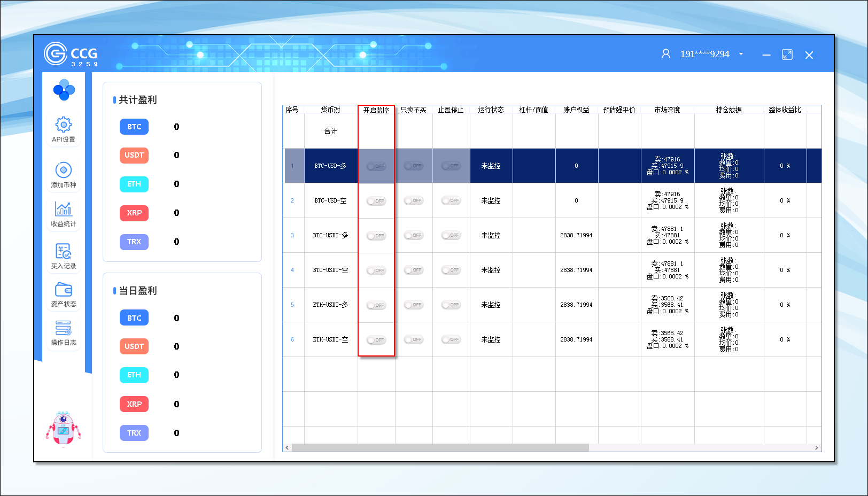
Task: Click the user profile avatar icon
Action: 665,54
